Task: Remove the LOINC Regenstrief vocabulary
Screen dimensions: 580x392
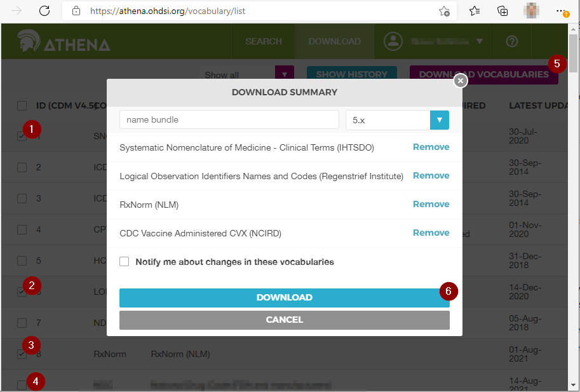Action: pyautogui.click(x=431, y=175)
